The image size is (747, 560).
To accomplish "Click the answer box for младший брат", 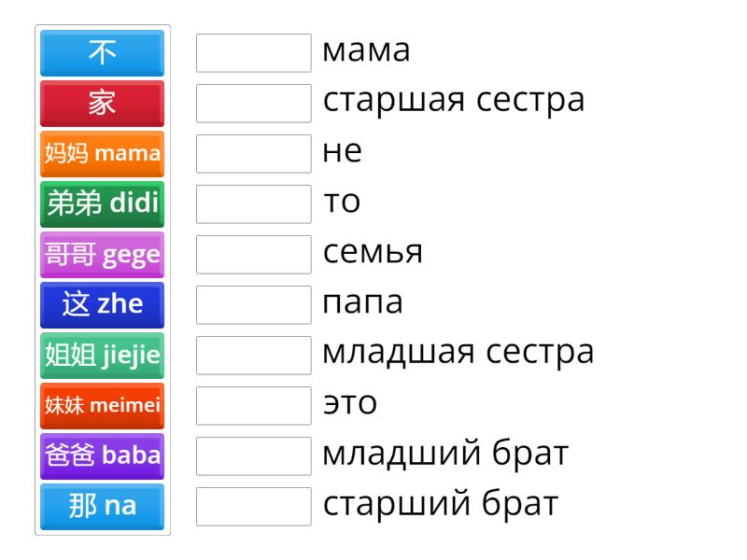I will click(254, 456).
